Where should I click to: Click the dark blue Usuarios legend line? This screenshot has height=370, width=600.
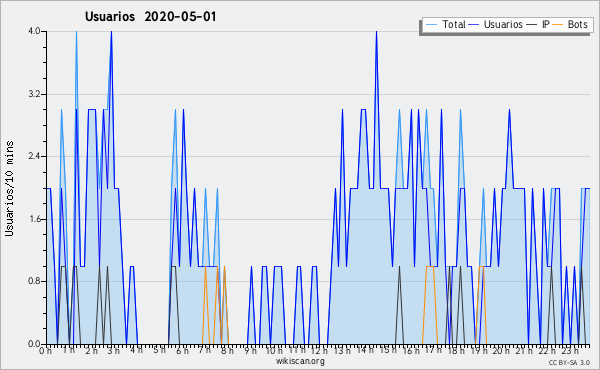point(474,25)
